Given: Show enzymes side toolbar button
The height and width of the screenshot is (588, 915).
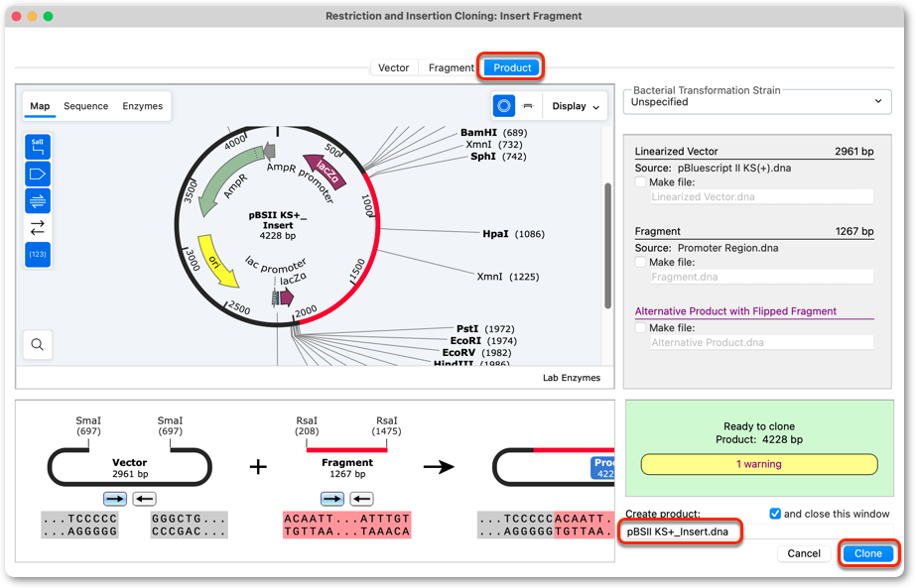Looking at the screenshot, I should click(38, 147).
